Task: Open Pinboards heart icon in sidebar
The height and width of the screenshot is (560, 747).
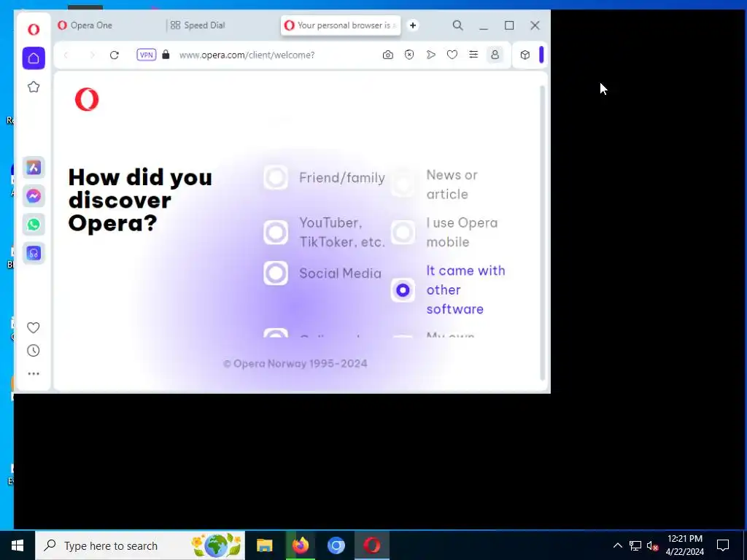Action: click(34, 327)
